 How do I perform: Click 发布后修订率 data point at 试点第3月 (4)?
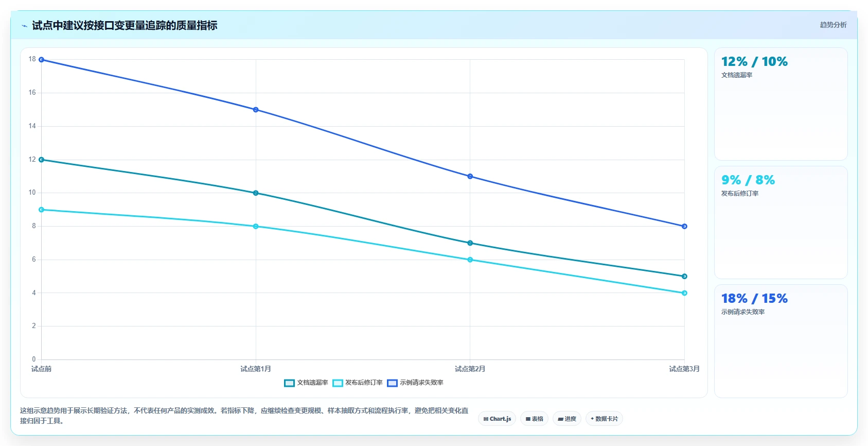[684, 293]
